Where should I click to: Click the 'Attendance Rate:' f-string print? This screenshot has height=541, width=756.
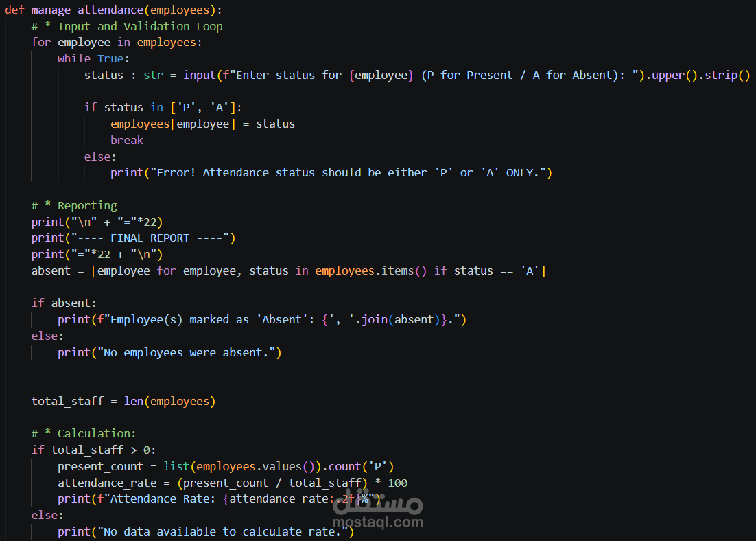pyautogui.click(x=220, y=499)
